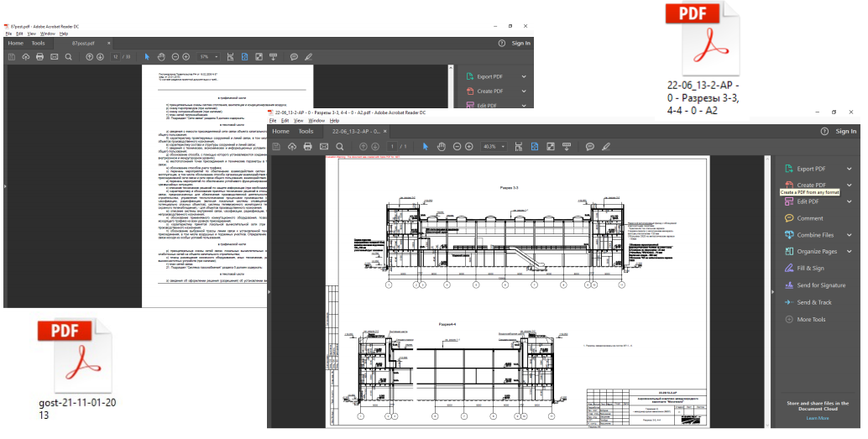Screen dimensions: 868x439
Task: Click page number field showing 12 in the 87post.pdf window
Action: click(116, 56)
